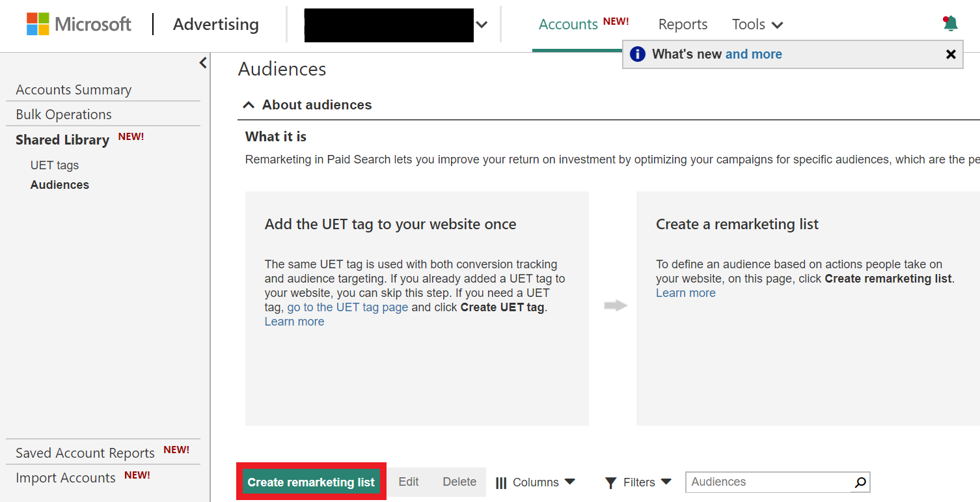Image resolution: width=980 pixels, height=502 pixels.
Task: Open Saved Account Reports
Action: [85, 453]
